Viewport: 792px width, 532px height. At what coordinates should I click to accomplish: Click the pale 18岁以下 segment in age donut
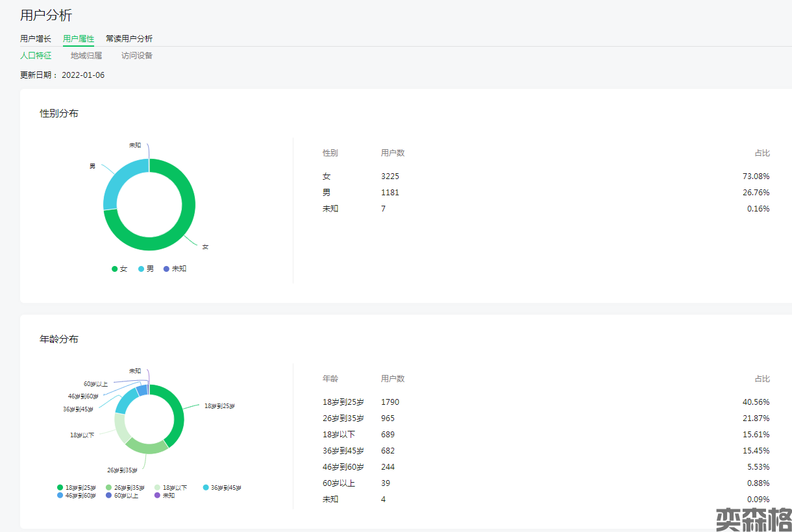pyautogui.click(x=120, y=429)
